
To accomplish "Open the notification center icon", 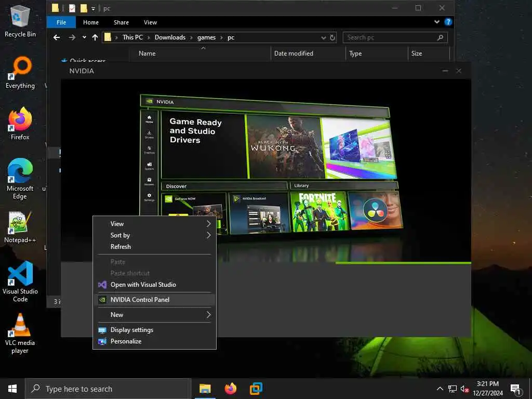I will click(x=516, y=389).
